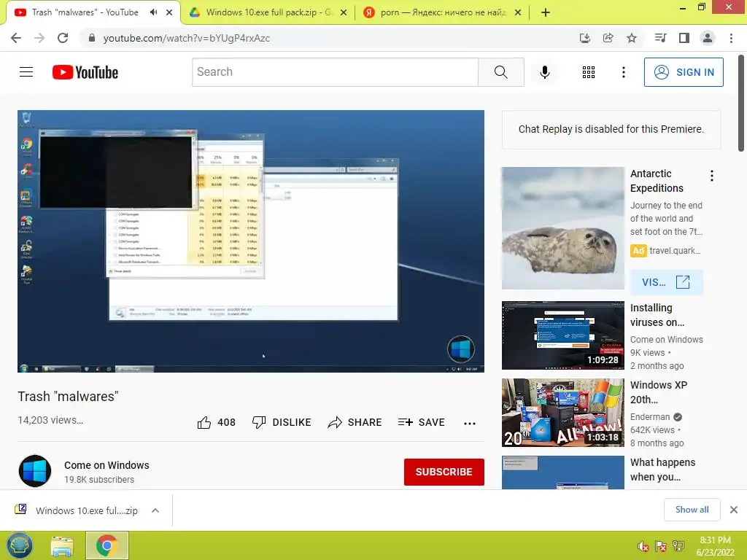
Task: Expand download item options chevron
Action: 155,510
